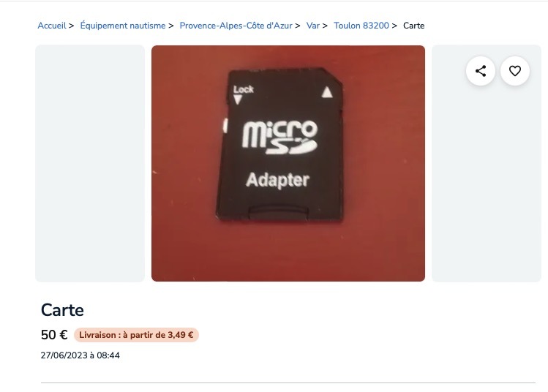Select the Var breadcrumb link
Image resolution: width=548 pixels, height=392 pixels.
[313, 26]
